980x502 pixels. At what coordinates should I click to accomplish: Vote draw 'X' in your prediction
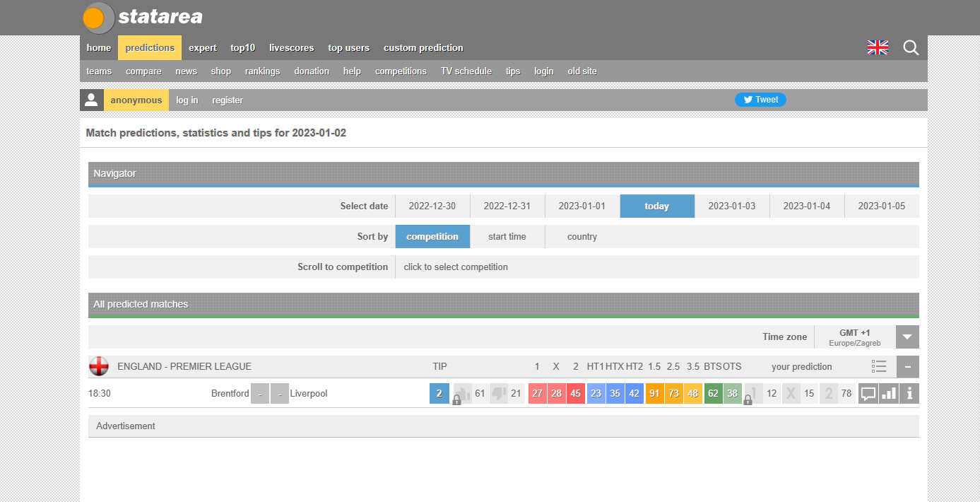[791, 393]
